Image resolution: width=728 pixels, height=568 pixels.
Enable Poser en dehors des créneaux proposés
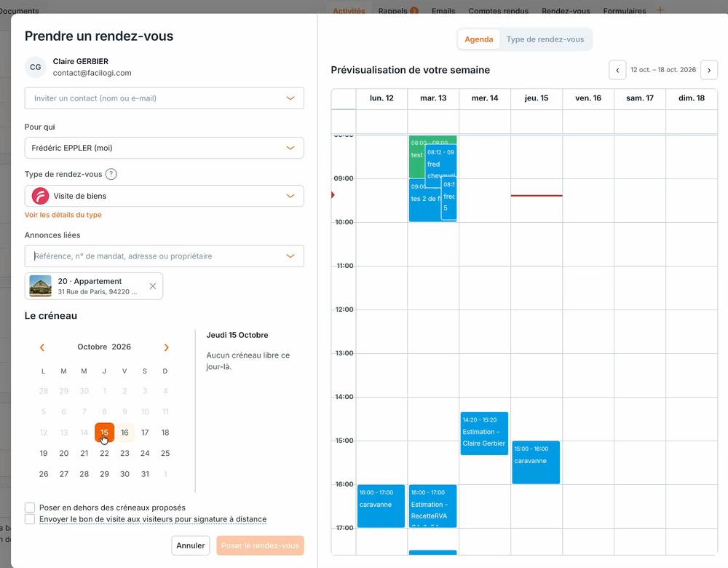[30, 507]
